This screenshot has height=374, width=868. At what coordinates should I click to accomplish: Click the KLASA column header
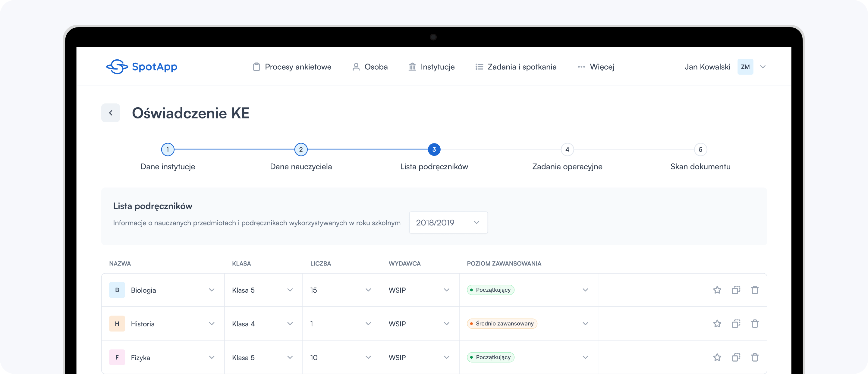tap(241, 263)
